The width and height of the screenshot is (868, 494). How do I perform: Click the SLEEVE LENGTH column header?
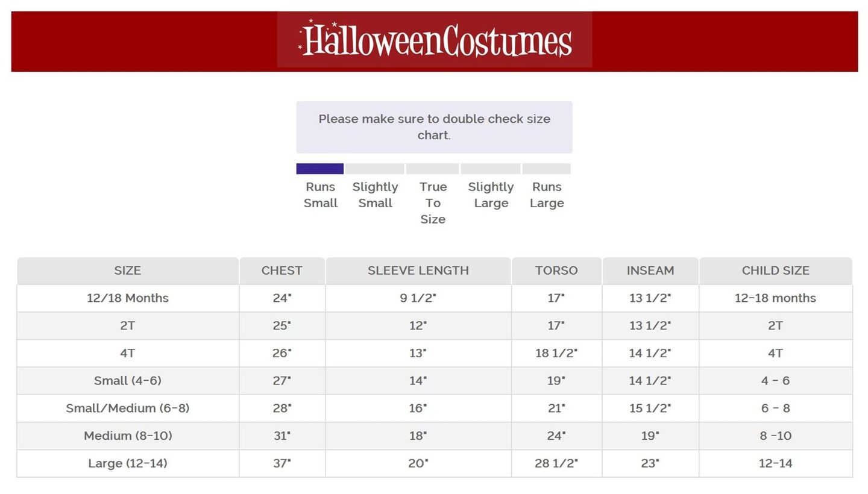point(418,270)
